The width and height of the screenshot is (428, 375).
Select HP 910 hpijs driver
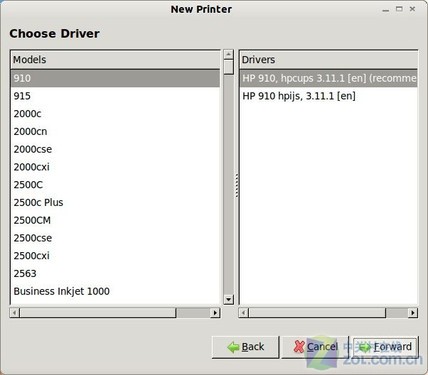(328, 96)
